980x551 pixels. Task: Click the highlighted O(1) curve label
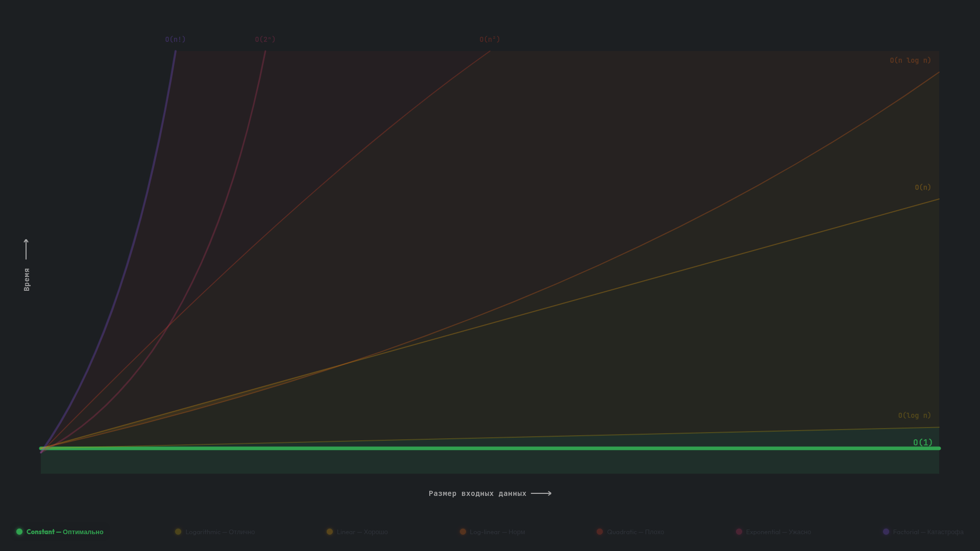pos(922,442)
